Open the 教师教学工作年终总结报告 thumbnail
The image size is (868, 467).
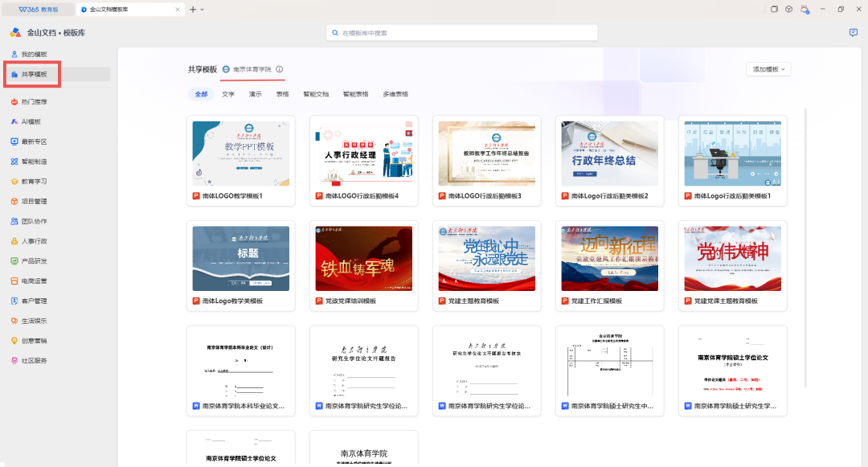tap(486, 154)
